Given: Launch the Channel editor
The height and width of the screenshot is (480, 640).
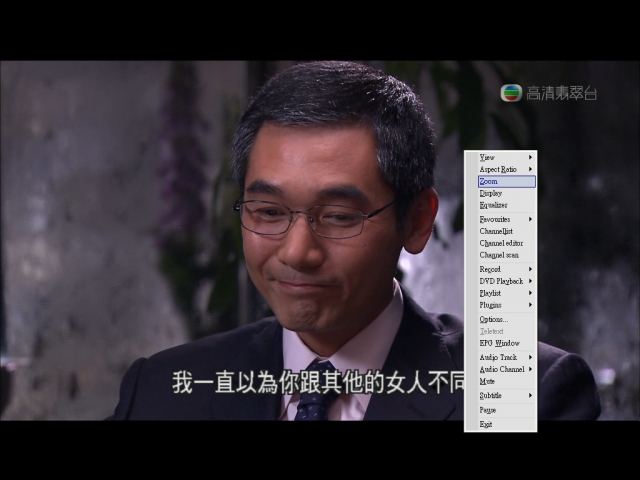Looking at the screenshot, I should pyautogui.click(x=500, y=243).
